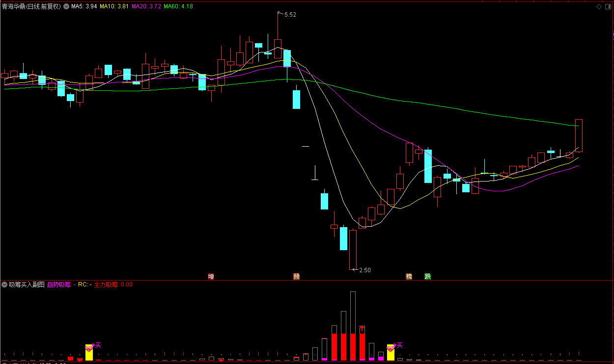Screen dimensions: 614x364
Task: Click the last candlestick on the right
Action: 579,136
